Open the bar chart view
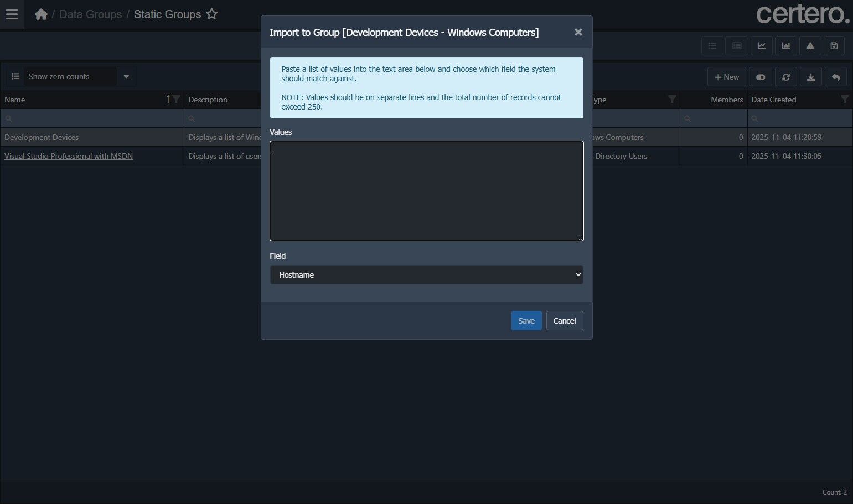The height and width of the screenshot is (504, 853). click(786, 46)
